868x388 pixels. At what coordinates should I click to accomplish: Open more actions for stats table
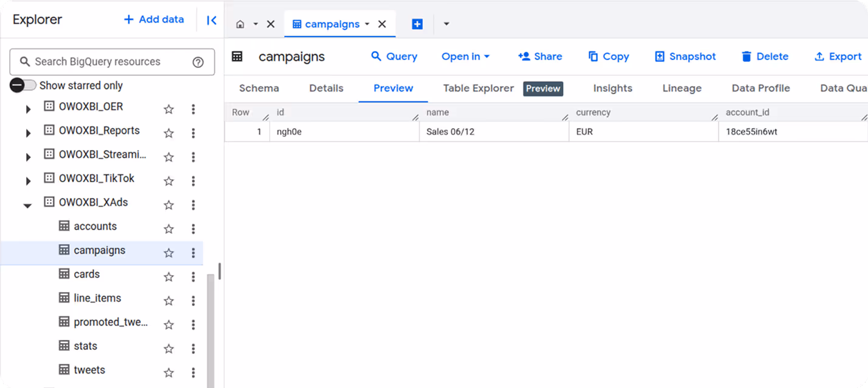[193, 349]
